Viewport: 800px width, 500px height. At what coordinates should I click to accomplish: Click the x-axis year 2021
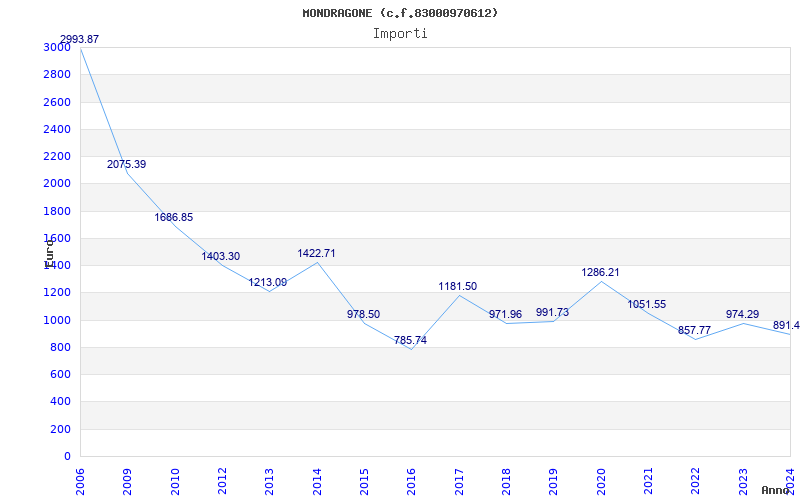(x=648, y=482)
